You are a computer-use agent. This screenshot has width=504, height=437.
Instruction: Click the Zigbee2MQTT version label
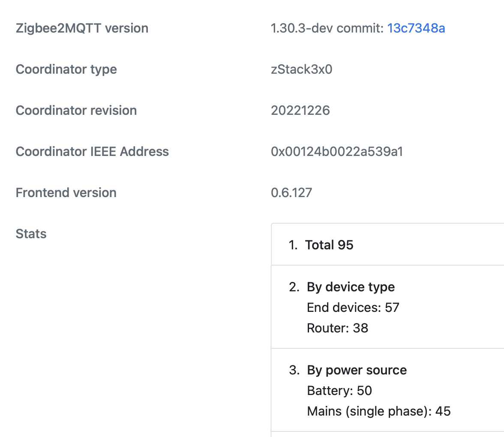pos(82,28)
